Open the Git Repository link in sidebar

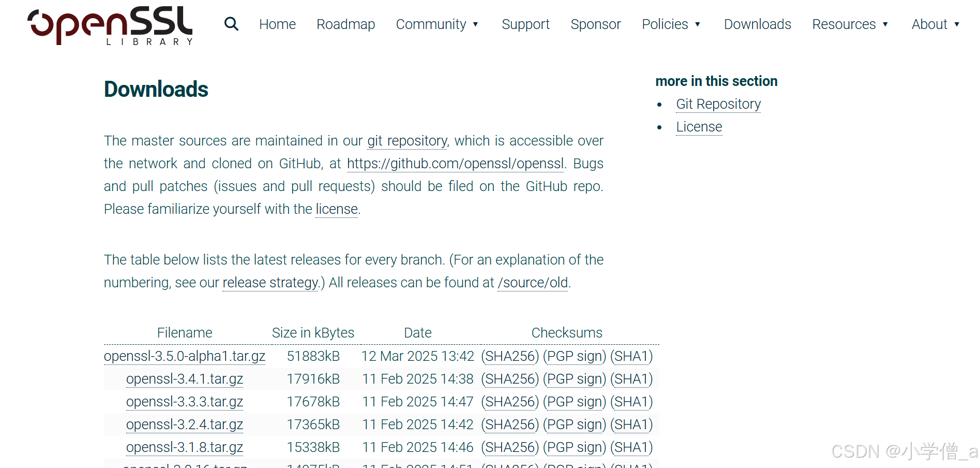pyautogui.click(x=718, y=104)
